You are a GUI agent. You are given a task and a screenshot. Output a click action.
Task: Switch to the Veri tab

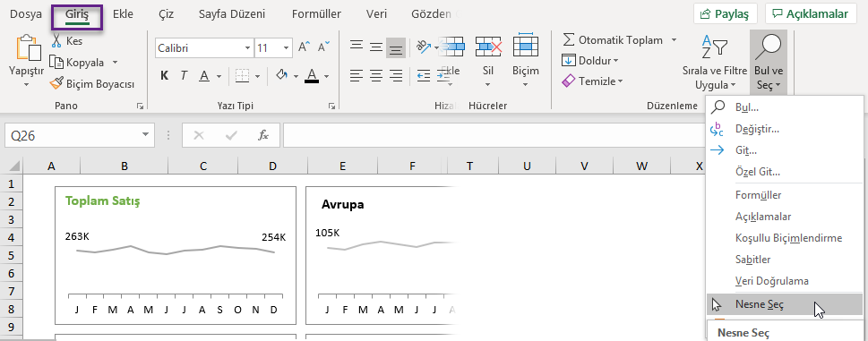[376, 13]
